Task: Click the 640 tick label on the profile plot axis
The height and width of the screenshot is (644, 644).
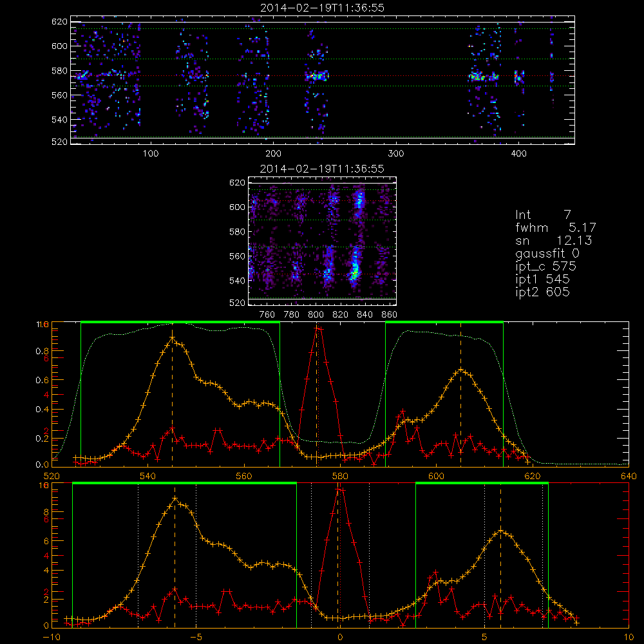Action: (629, 477)
